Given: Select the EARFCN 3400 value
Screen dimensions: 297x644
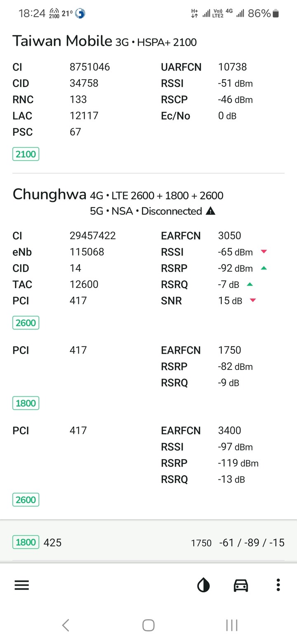Looking at the screenshot, I should (230, 431).
